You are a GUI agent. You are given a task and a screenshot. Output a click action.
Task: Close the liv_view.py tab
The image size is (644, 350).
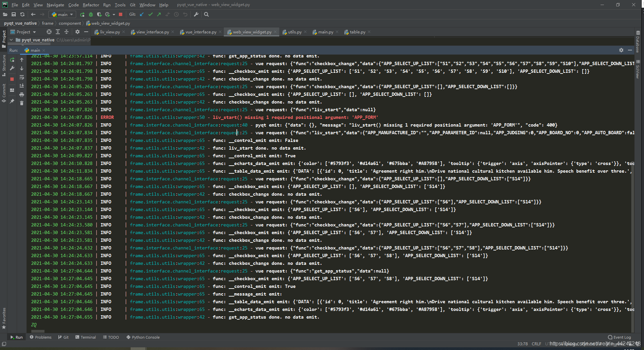point(124,32)
